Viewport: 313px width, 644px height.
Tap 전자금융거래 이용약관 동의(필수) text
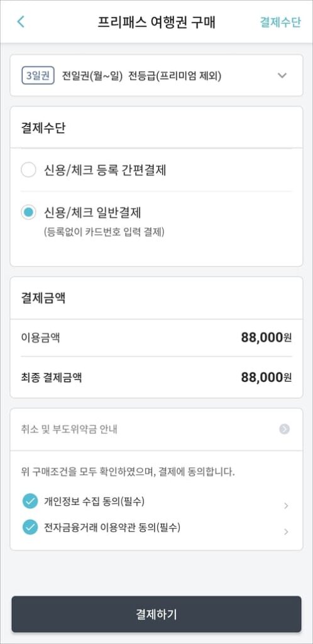click(x=112, y=527)
